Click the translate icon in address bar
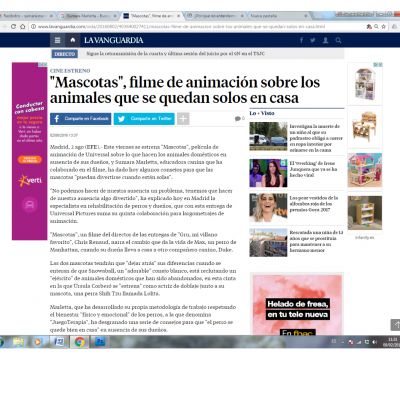 click(369, 26)
